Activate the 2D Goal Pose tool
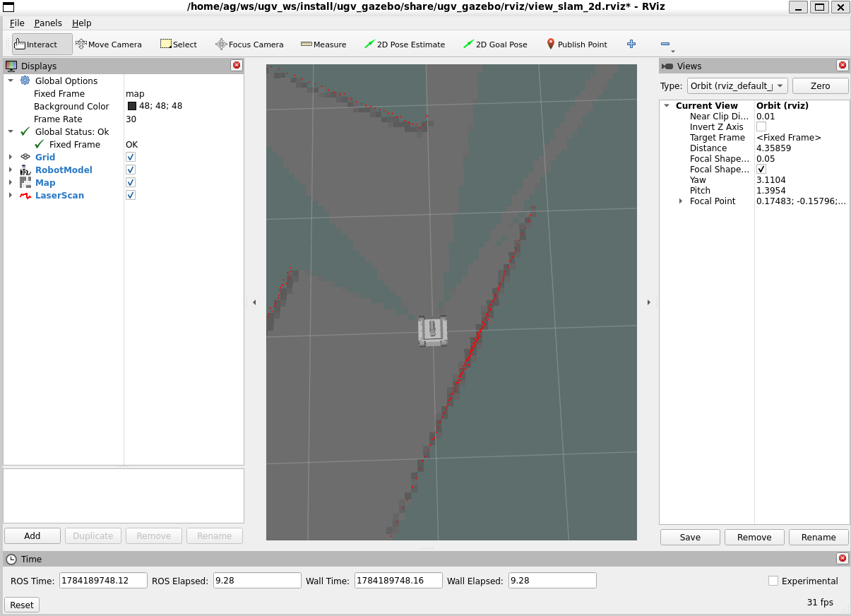 click(495, 44)
